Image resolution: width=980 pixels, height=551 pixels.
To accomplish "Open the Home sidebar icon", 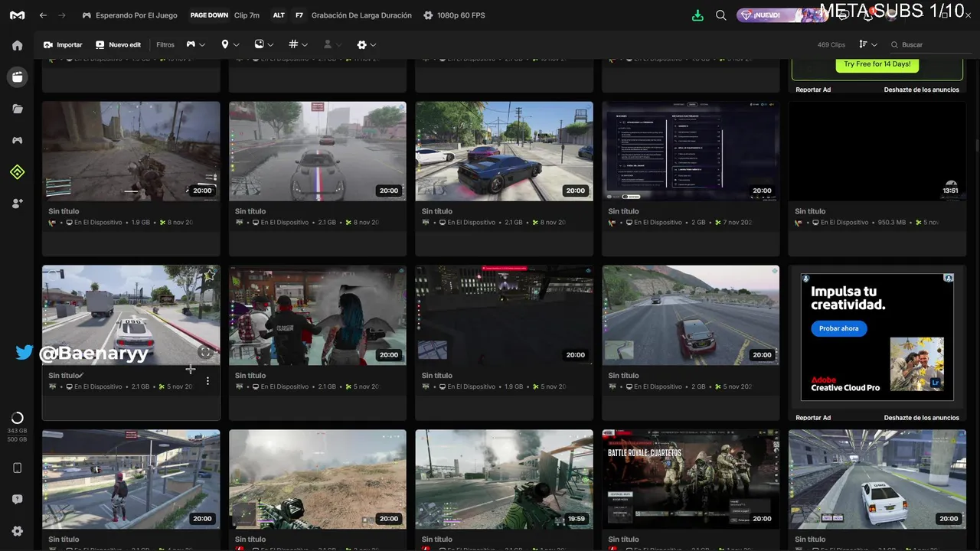I will pyautogui.click(x=17, y=45).
